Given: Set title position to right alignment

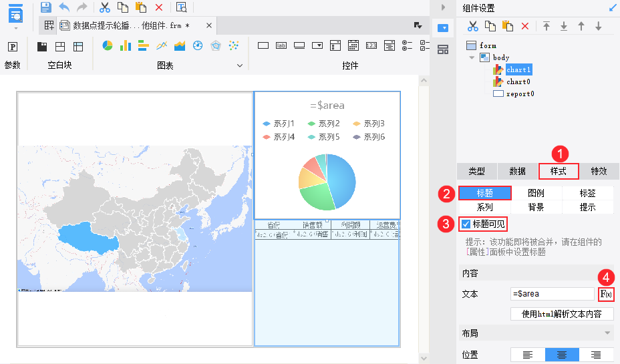Looking at the screenshot, I should coord(596,355).
